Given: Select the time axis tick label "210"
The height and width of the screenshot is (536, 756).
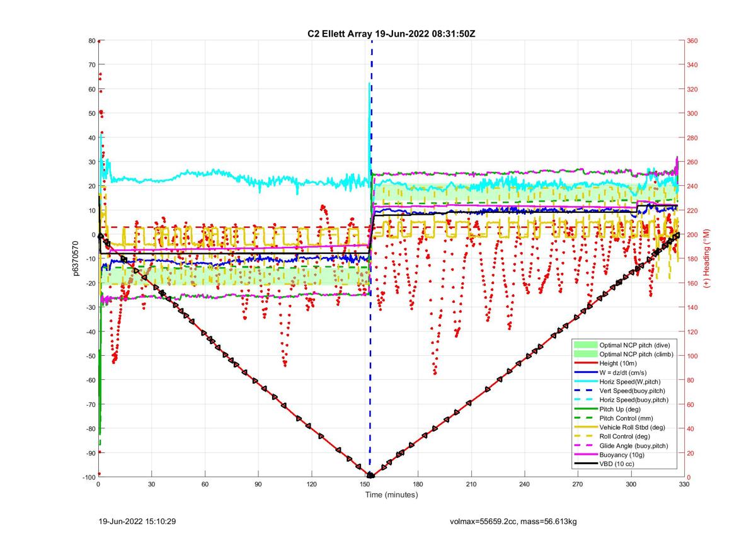Looking at the screenshot, I should 471,485.
